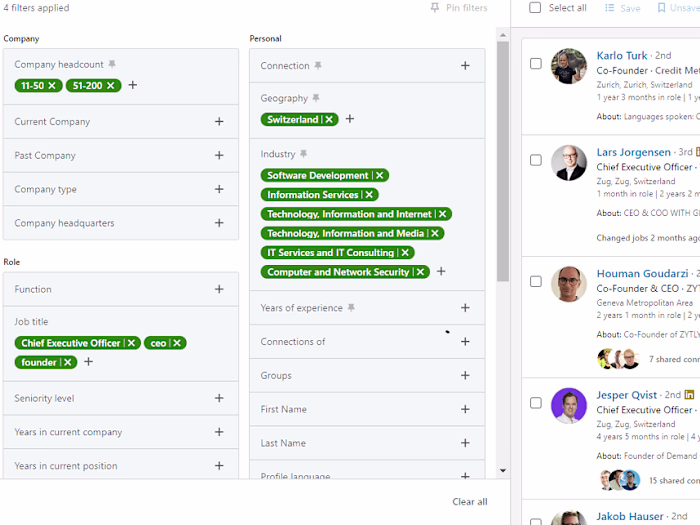This screenshot has height=525, width=700.
Task: Click Jesper Qvist's profile photo
Action: pyautogui.click(x=569, y=405)
